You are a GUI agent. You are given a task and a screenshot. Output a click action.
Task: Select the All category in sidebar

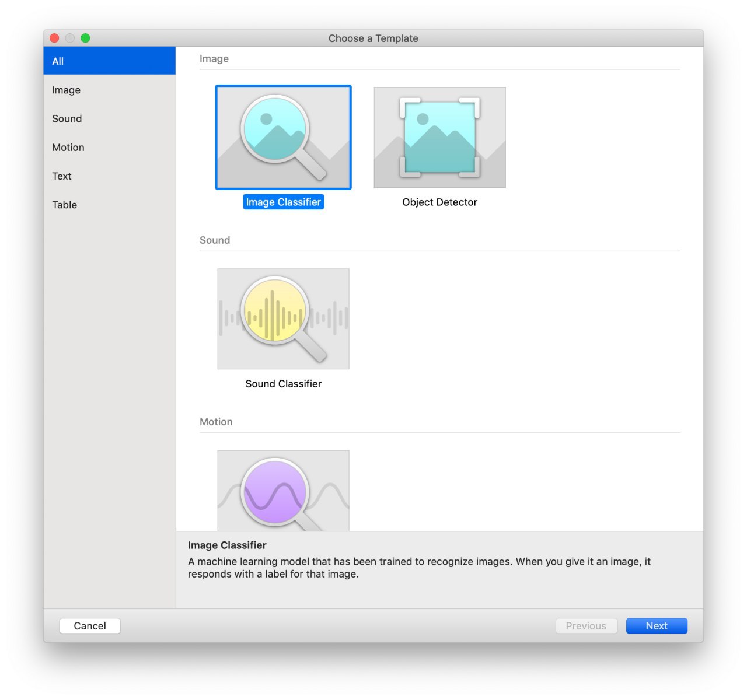click(x=110, y=61)
